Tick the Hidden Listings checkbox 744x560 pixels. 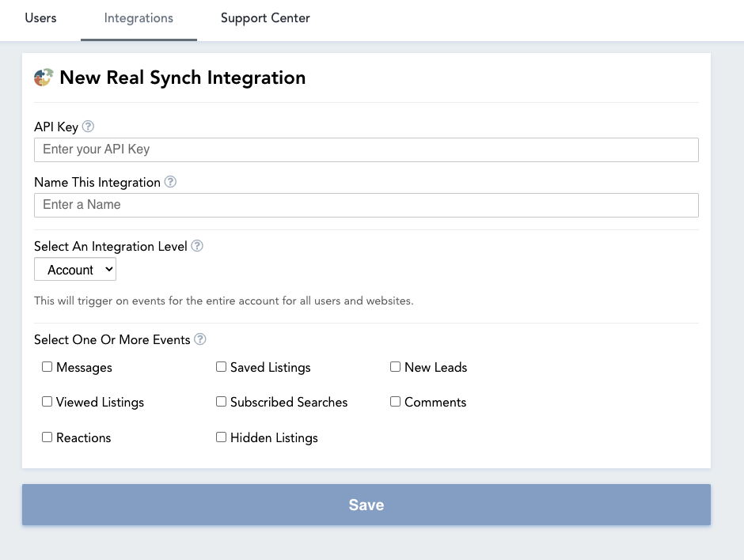(221, 437)
